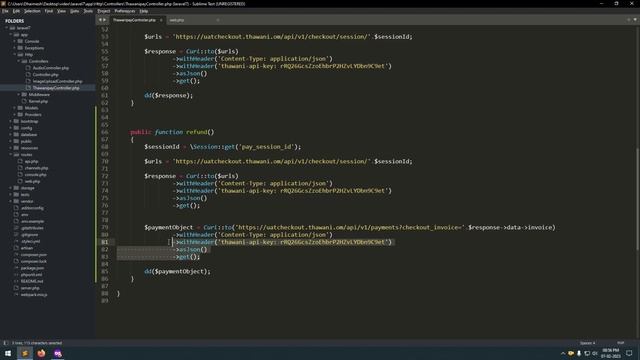Expand the database folder
The image size is (640, 360).
[11, 135]
